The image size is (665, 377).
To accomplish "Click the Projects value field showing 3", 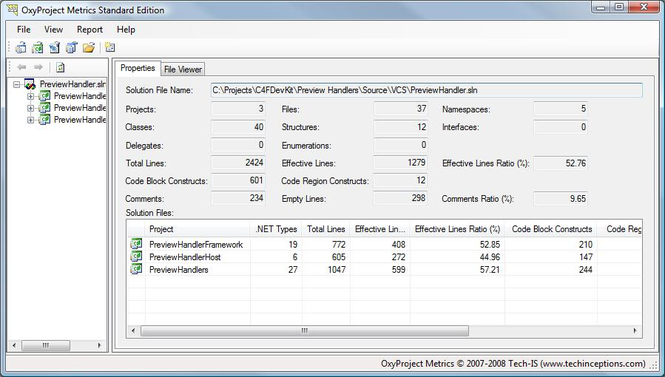I will click(238, 109).
